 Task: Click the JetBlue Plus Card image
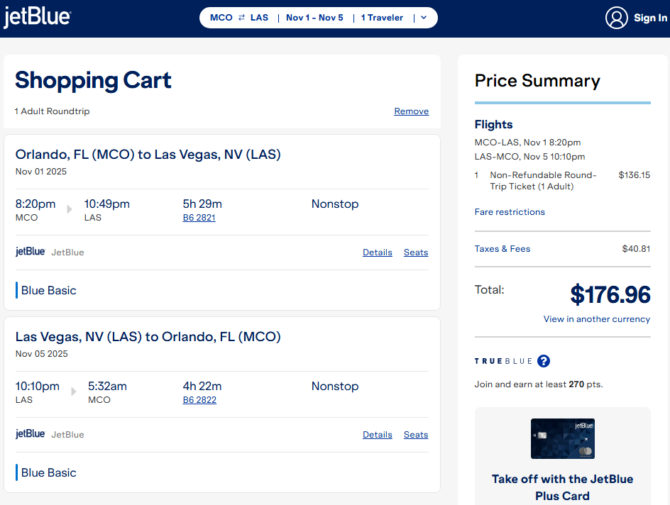(x=563, y=438)
